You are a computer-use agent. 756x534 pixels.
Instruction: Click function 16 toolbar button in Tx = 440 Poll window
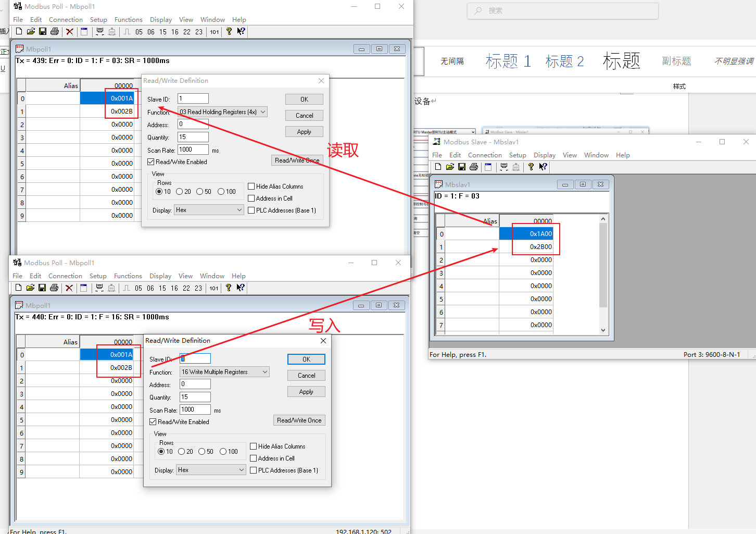click(174, 288)
